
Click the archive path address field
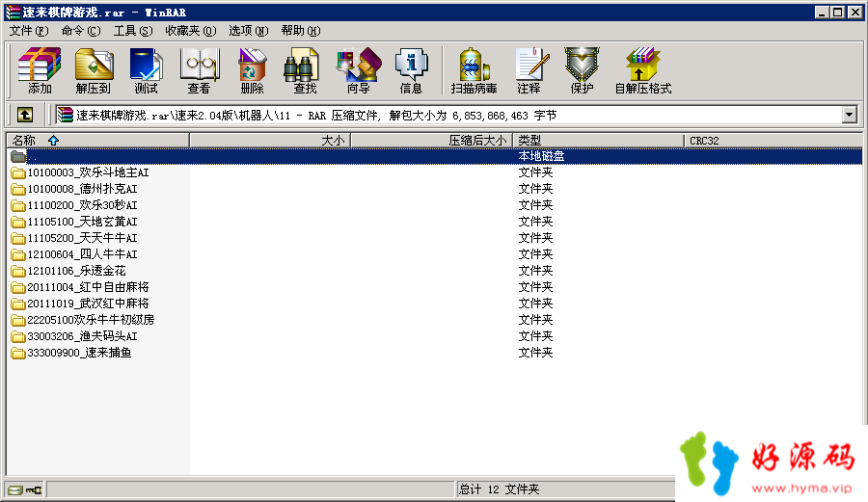(448, 115)
